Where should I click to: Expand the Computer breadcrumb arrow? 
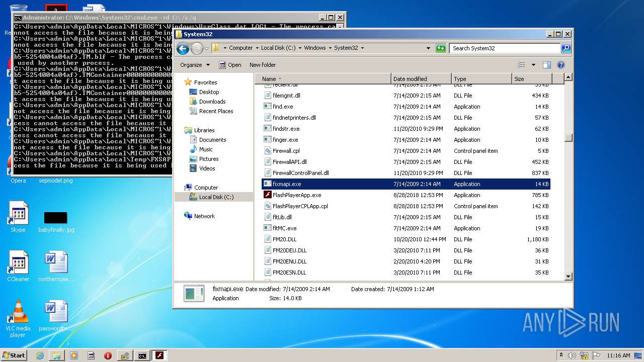[257, 48]
